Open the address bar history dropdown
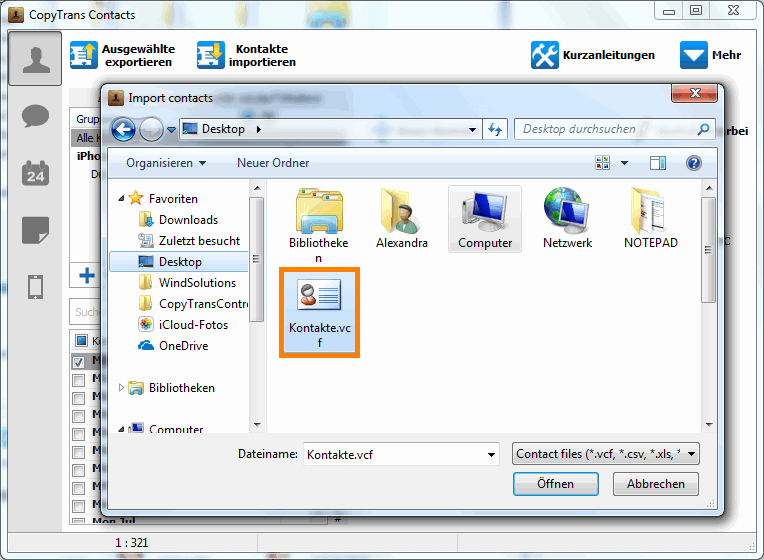The image size is (764, 560). pyautogui.click(x=472, y=130)
